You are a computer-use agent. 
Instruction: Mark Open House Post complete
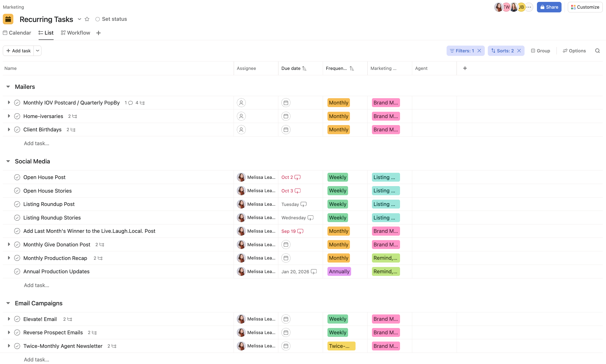17,177
